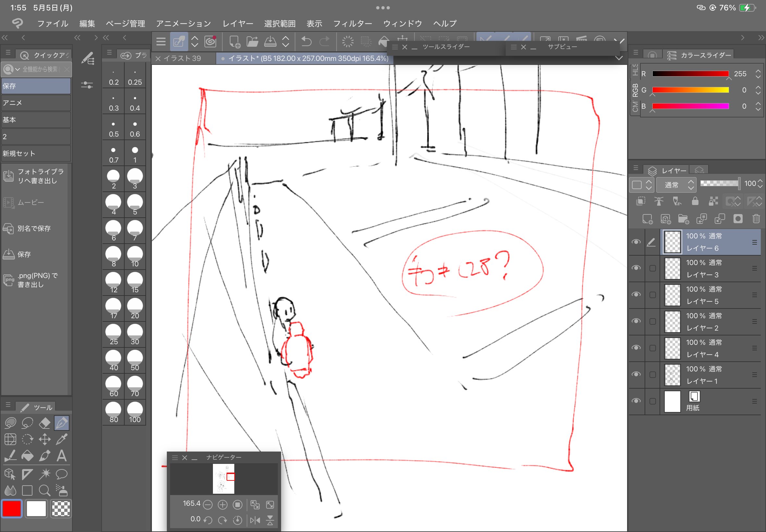The width and height of the screenshot is (766, 532).
Task: Select the red main color swatch
Action: [x=12, y=509]
